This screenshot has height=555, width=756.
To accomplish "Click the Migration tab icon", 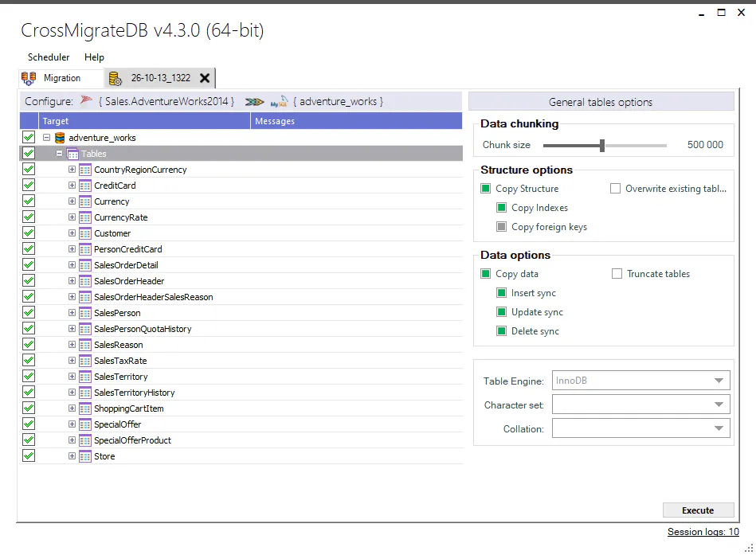I will coord(29,78).
